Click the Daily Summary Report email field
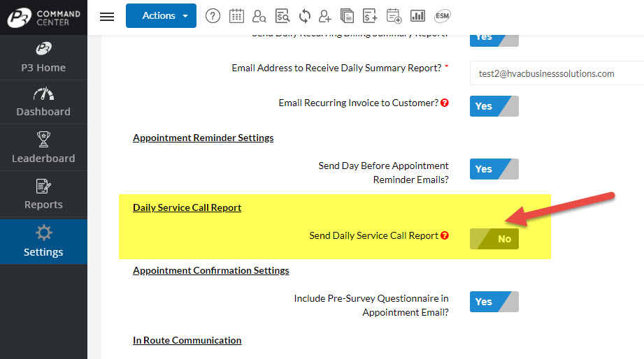The image size is (644, 359). click(x=556, y=73)
